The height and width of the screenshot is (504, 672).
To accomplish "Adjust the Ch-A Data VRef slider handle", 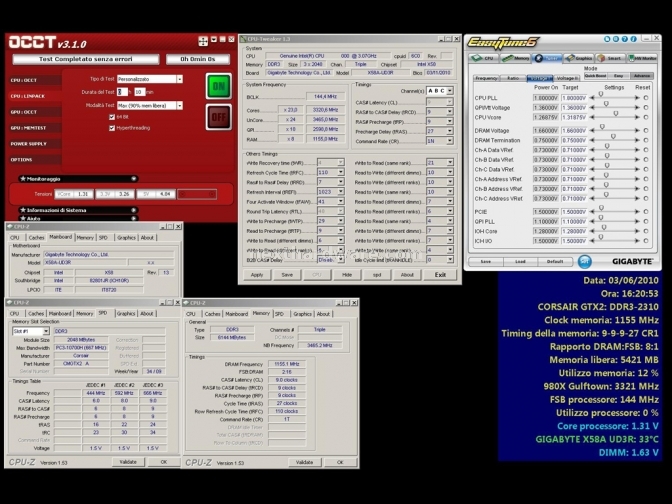I will click(607, 146).
